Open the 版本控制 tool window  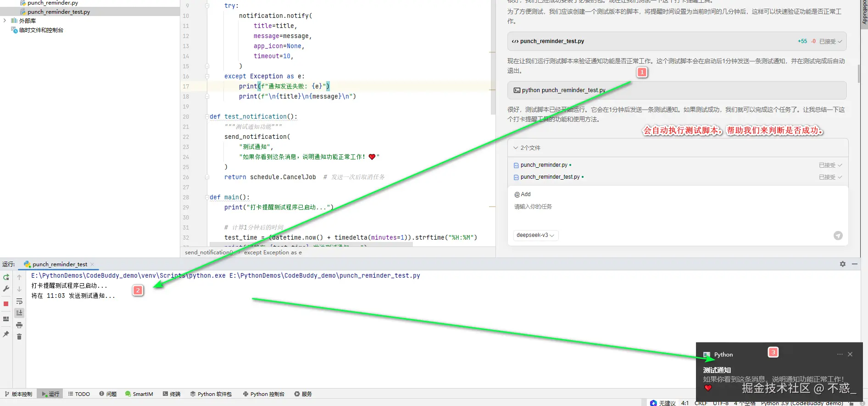(18, 394)
